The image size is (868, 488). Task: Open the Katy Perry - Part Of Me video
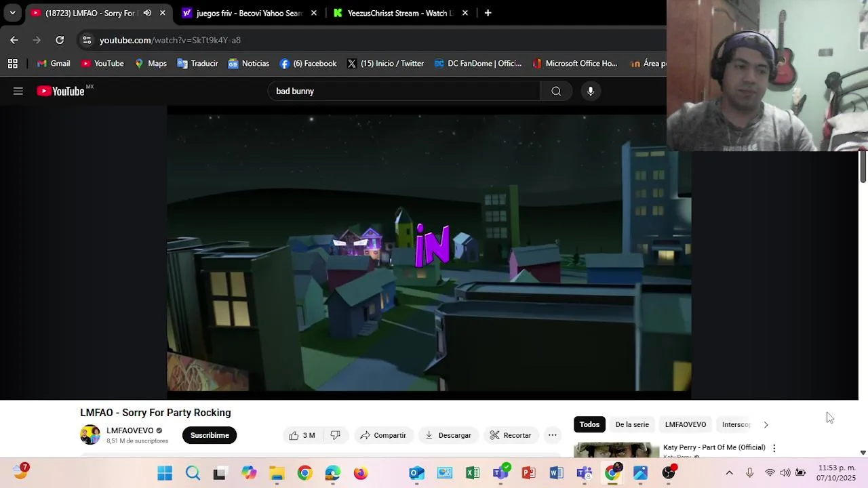(x=714, y=447)
